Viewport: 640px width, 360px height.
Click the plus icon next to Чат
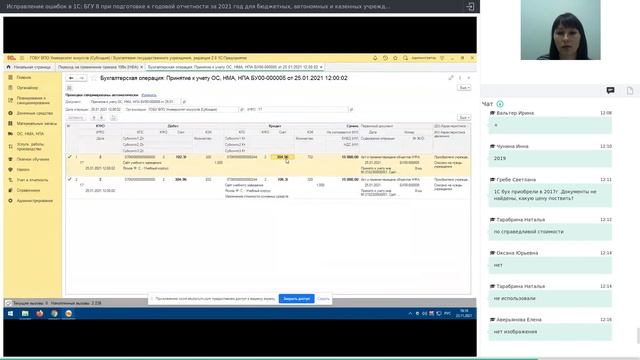[x=500, y=104]
